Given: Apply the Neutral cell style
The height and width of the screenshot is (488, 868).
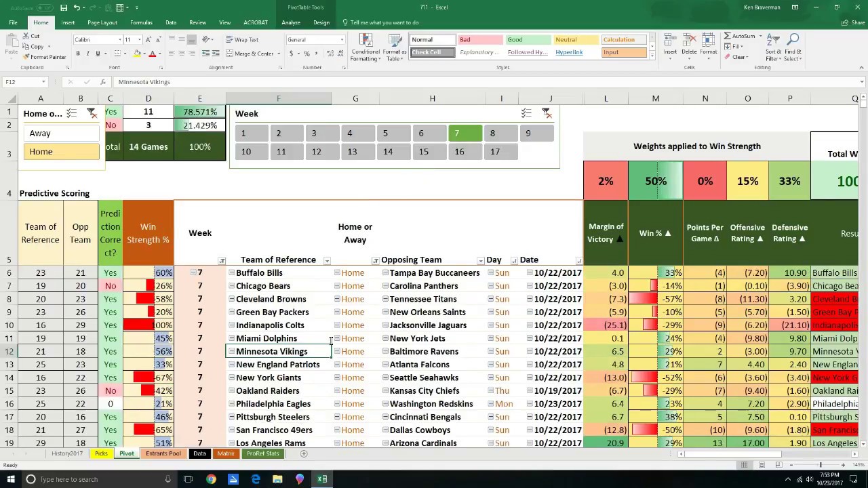Looking at the screenshot, I should point(576,40).
